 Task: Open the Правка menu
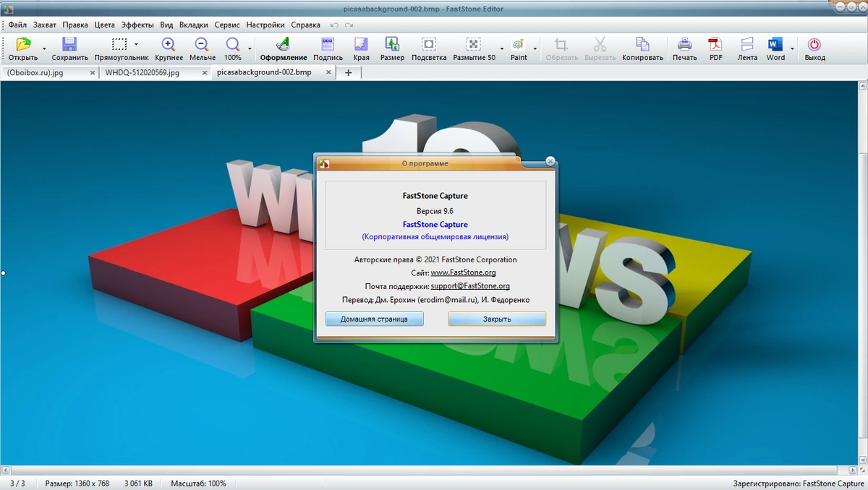pos(75,25)
